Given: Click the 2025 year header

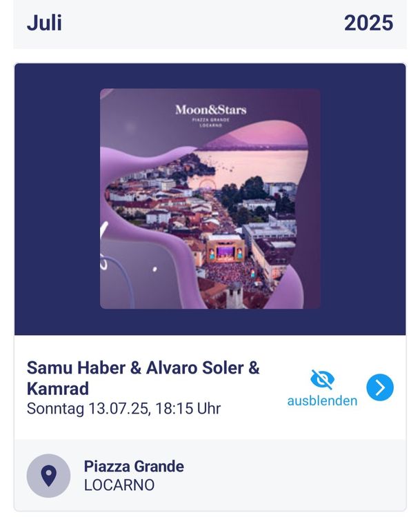Looking at the screenshot, I should click(x=368, y=23).
